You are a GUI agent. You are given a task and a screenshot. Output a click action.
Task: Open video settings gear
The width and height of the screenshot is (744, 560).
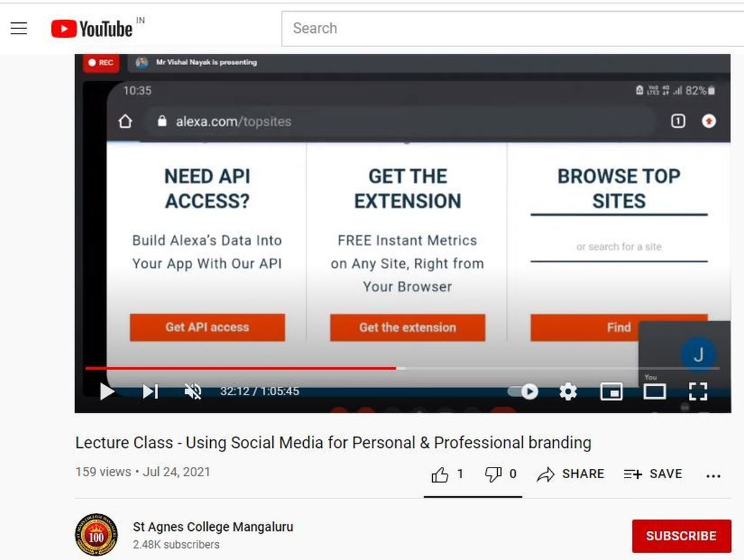coord(568,391)
